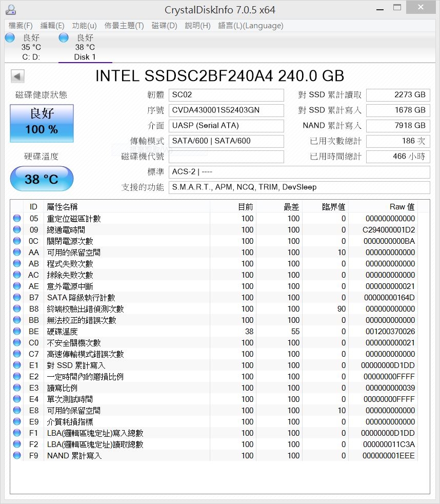Minimize the CrystalDiskInfo window
The width and height of the screenshot is (440, 504).
380,9
